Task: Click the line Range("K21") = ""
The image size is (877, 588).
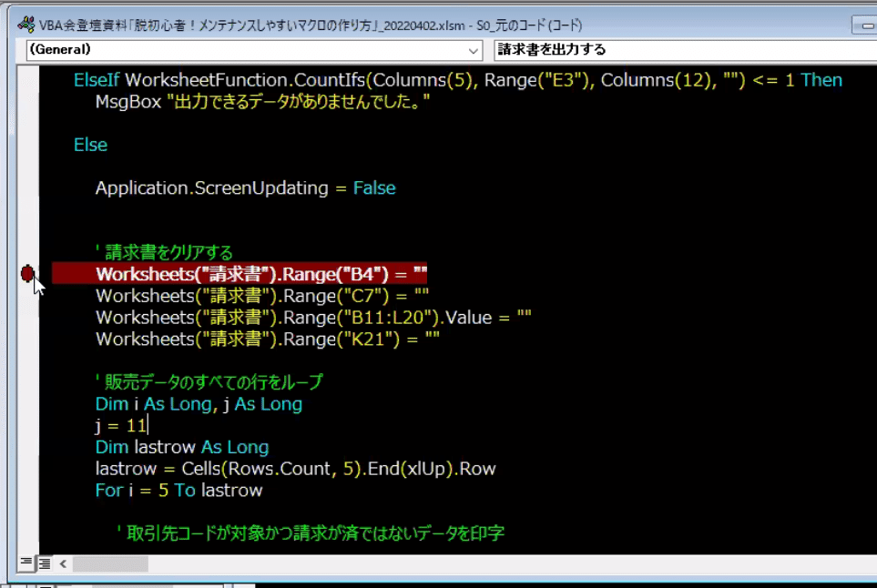Action: pyautogui.click(x=268, y=340)
